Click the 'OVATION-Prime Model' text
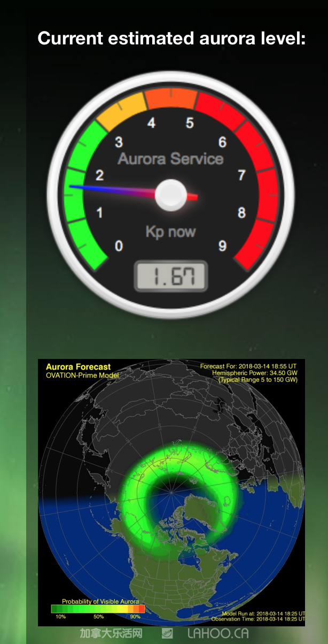Viewport: 328px width, 644px height. pos(82,375)
